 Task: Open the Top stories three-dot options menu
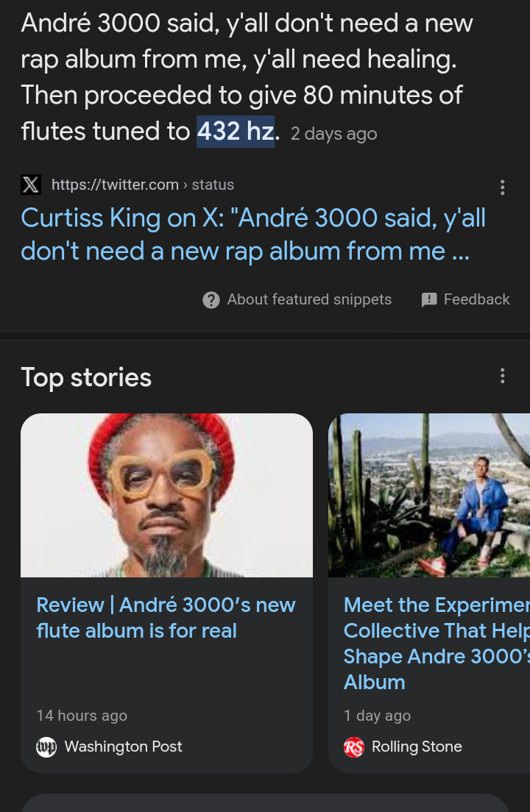pyautogui.click(x=502, y=377)
